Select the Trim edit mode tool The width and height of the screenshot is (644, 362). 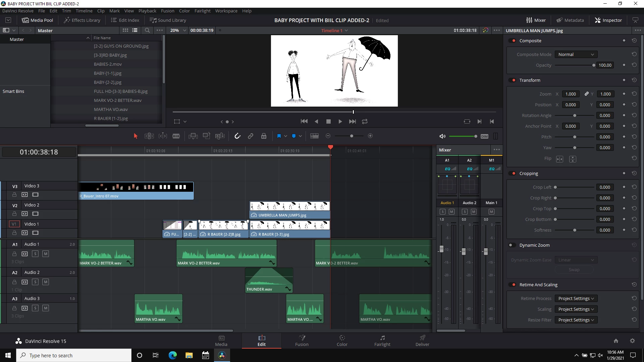[149, 136]
